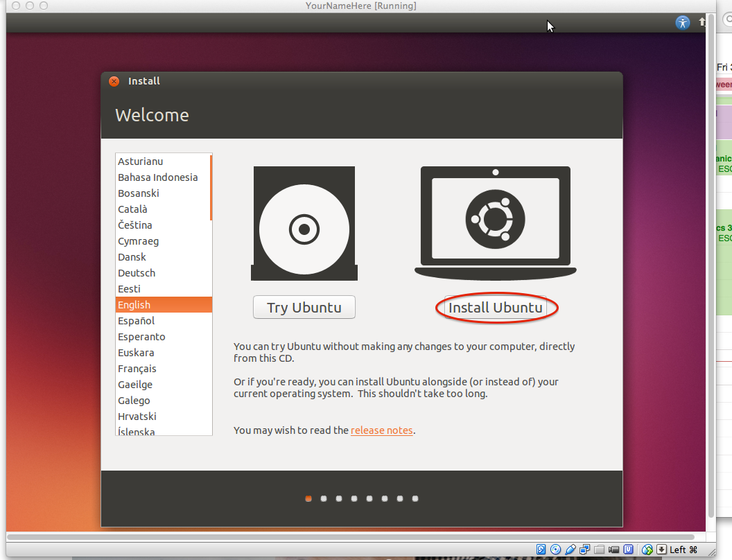
Task: Click the shared folders icon in status bar
Action: click(x=600, y=549)
